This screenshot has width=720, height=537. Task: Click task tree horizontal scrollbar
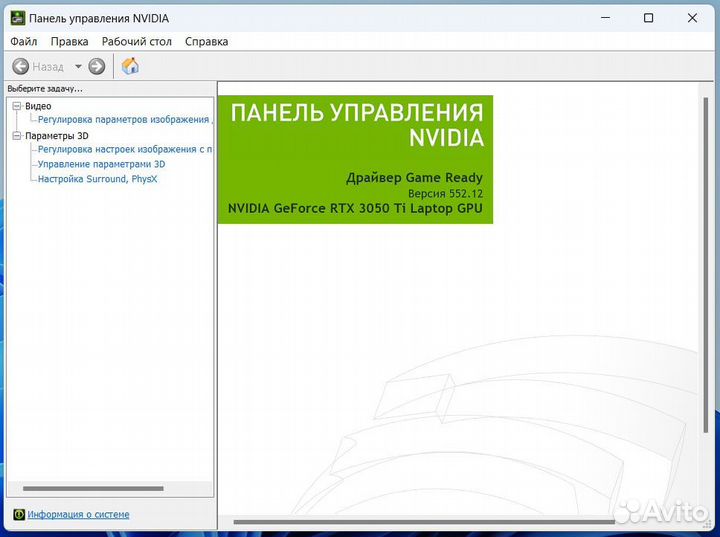click(93, 488)
